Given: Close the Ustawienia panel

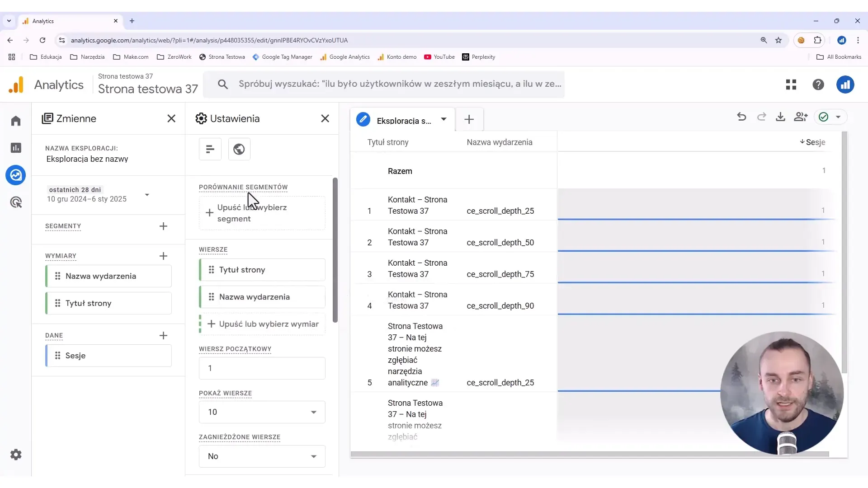Looking at the screenshot, I should (x=325, y=118).
